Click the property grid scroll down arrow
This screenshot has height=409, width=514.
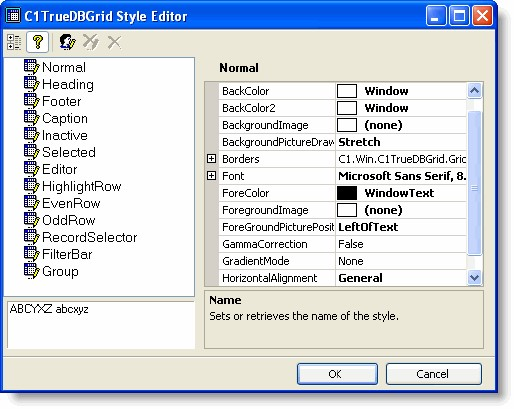click(x=474, y=277)
